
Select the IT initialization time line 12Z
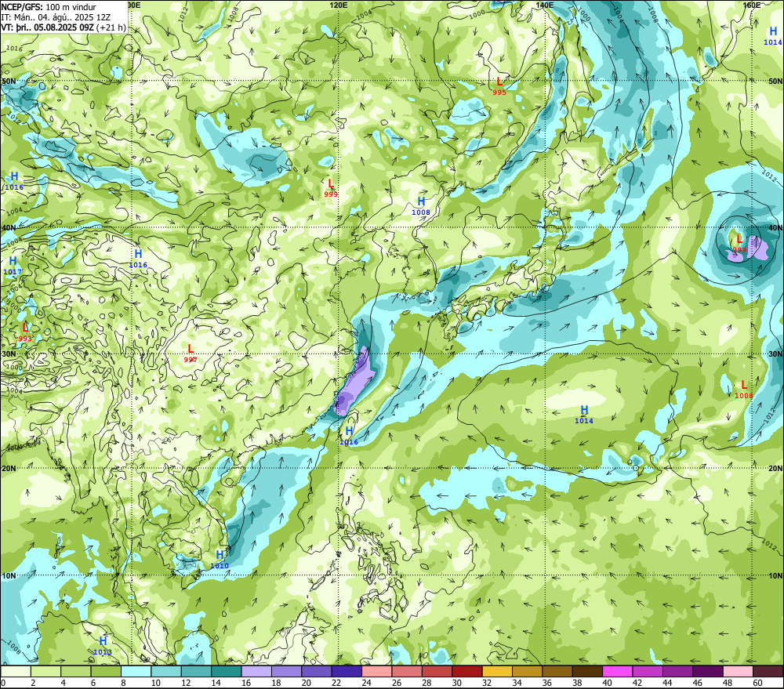pyautogui.click(x=56, y=17)
